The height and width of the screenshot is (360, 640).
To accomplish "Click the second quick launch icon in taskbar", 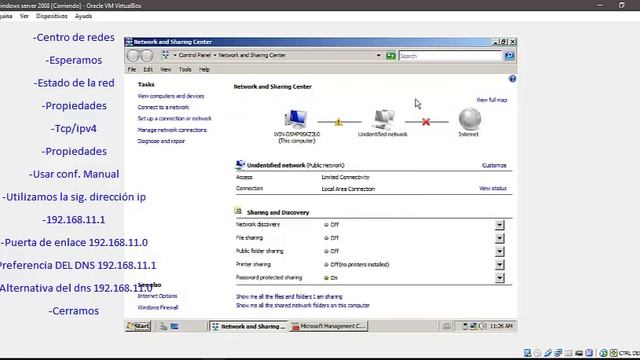I will click(x=174, y=326).
